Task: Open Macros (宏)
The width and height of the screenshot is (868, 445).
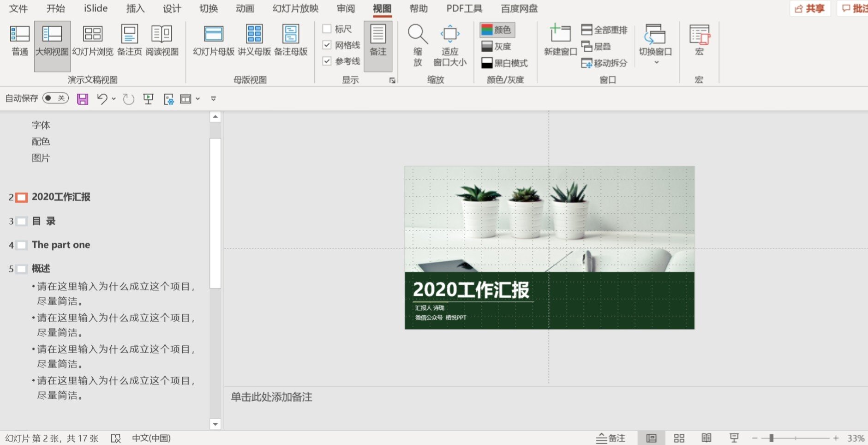Action: click(x=699, y=41)
